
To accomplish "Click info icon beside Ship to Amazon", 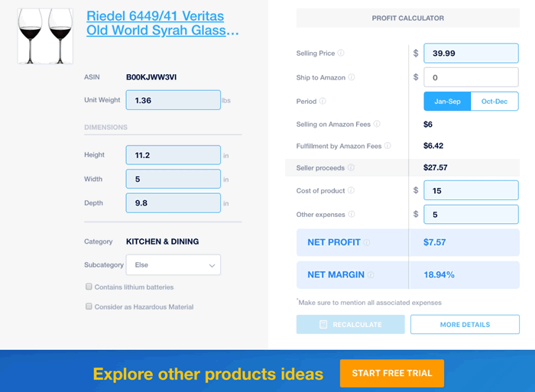I will 351,77.
